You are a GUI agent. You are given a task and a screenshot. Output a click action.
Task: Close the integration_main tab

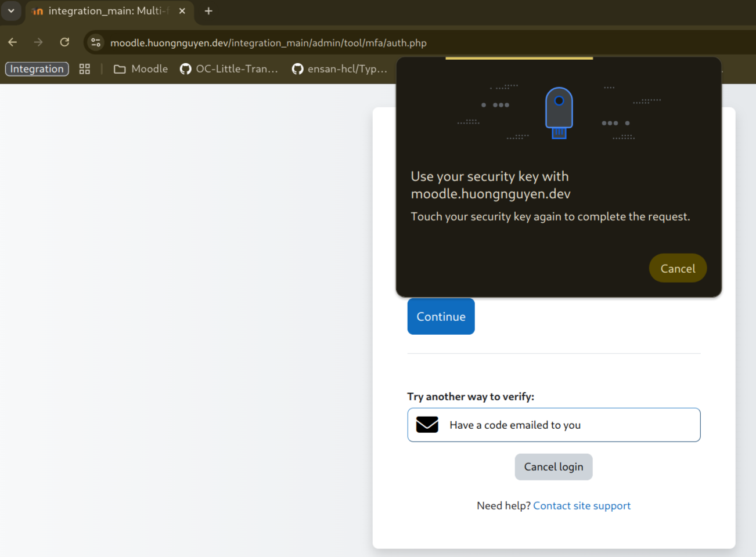tap(182, 11)
